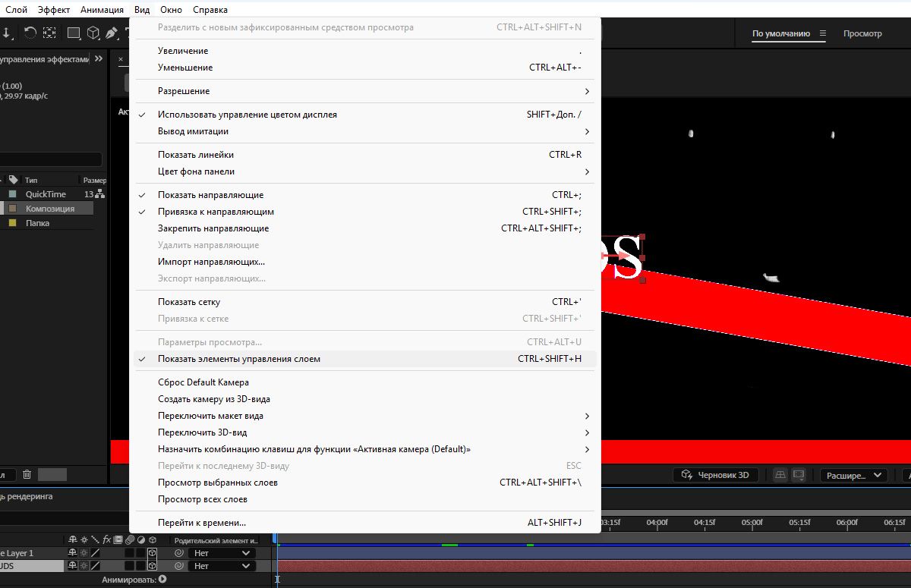Open the default workspace hamburger menu
The image size is (911, 588).
(x=822, y=33)
